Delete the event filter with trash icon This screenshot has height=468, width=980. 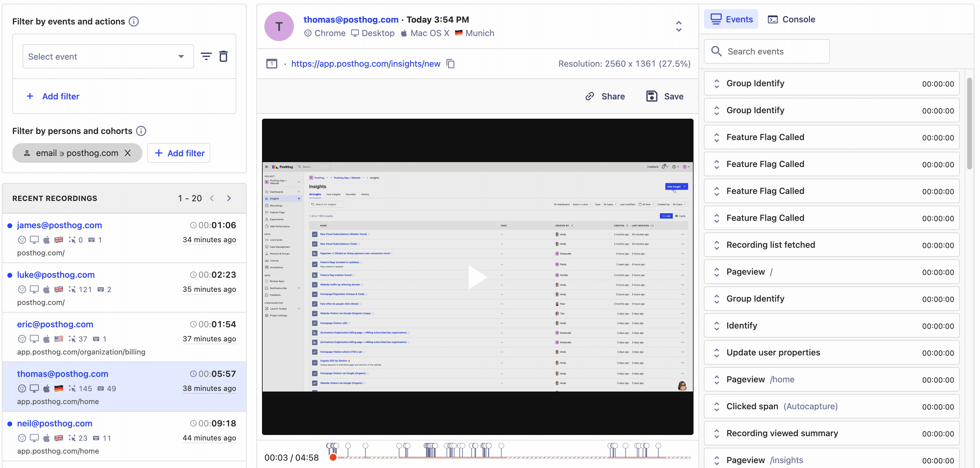point(223,56)
